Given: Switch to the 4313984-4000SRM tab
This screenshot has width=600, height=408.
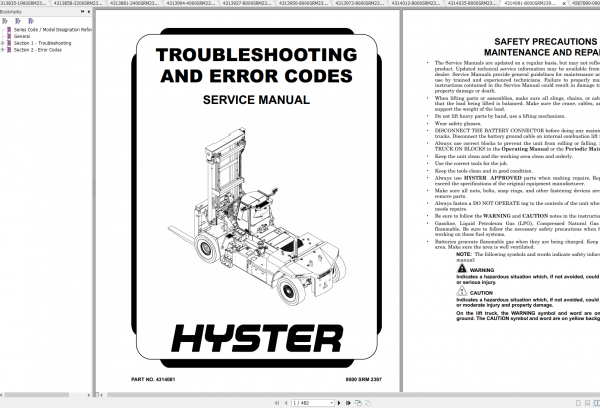Looking at the screenshot, I should pos(191,3).
